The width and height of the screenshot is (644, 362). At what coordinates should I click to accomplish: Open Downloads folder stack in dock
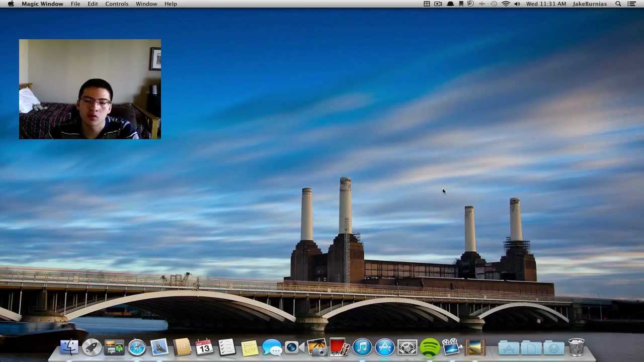(554, 347)
